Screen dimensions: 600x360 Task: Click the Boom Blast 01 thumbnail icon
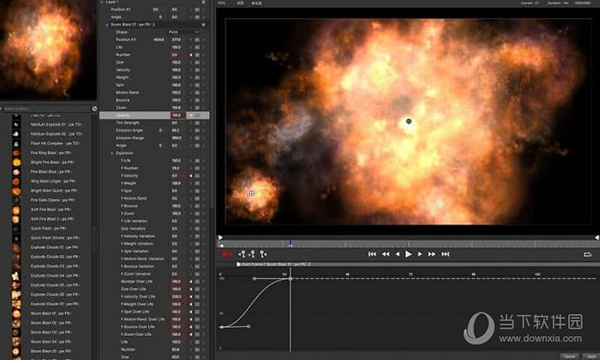[x=16, y=314]
